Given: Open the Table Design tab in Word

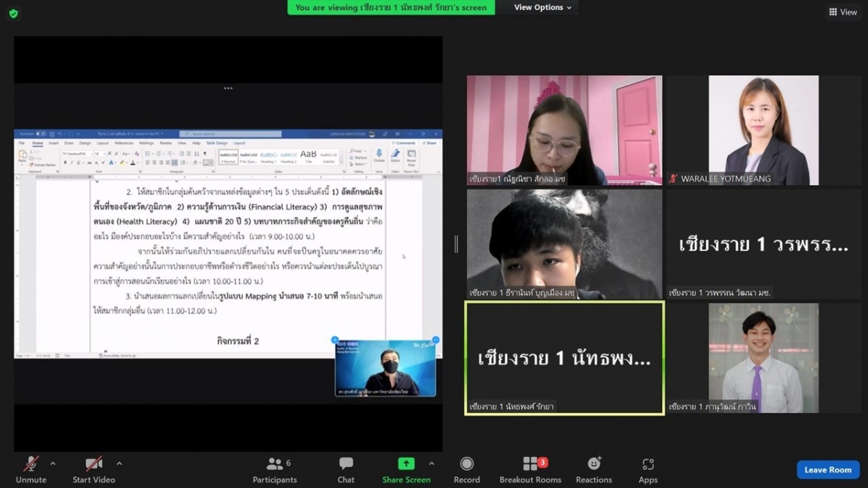Looking at the screenshot, I should (x=216, y=143).
